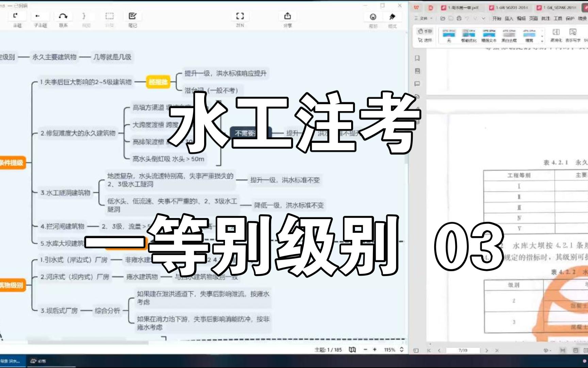Select node 提升一级，洪水标准响应提升
Viewport: 588px width, 368px height.
click(x=226, y=73)
